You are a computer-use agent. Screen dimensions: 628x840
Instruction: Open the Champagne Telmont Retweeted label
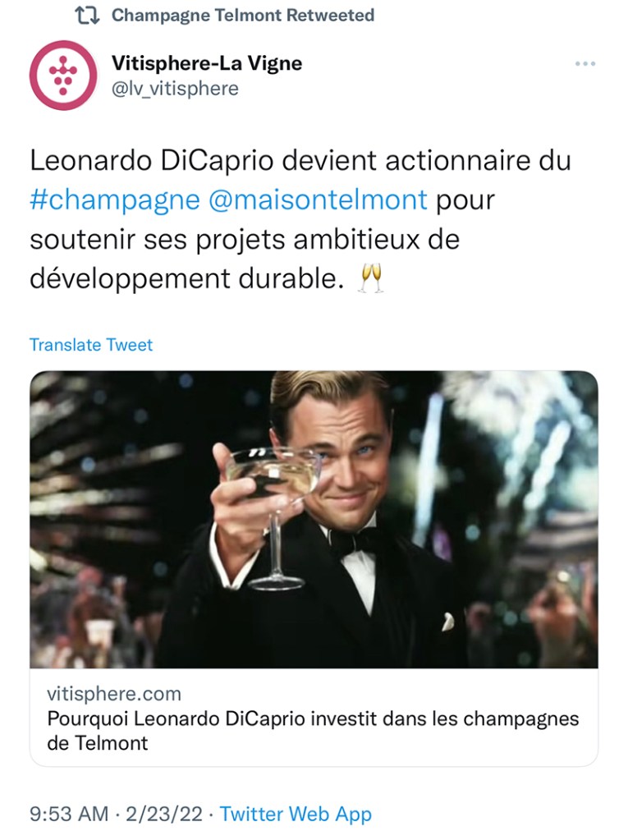(243, 16)
